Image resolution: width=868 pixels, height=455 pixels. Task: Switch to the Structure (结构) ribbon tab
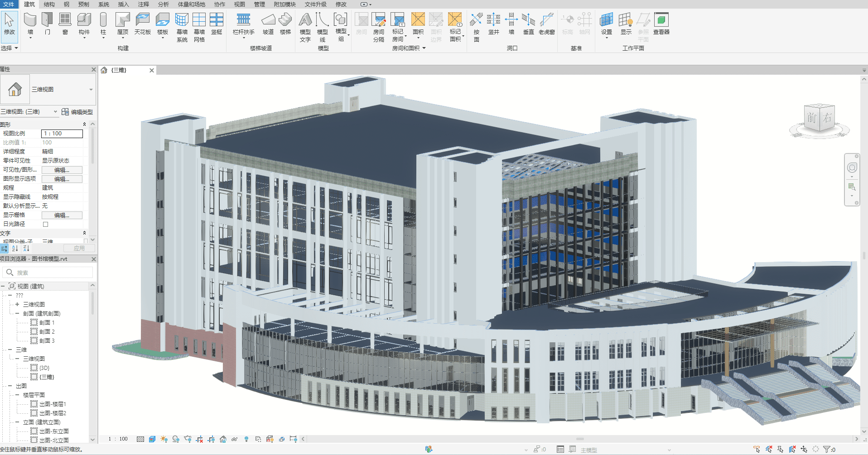point(49,4)
